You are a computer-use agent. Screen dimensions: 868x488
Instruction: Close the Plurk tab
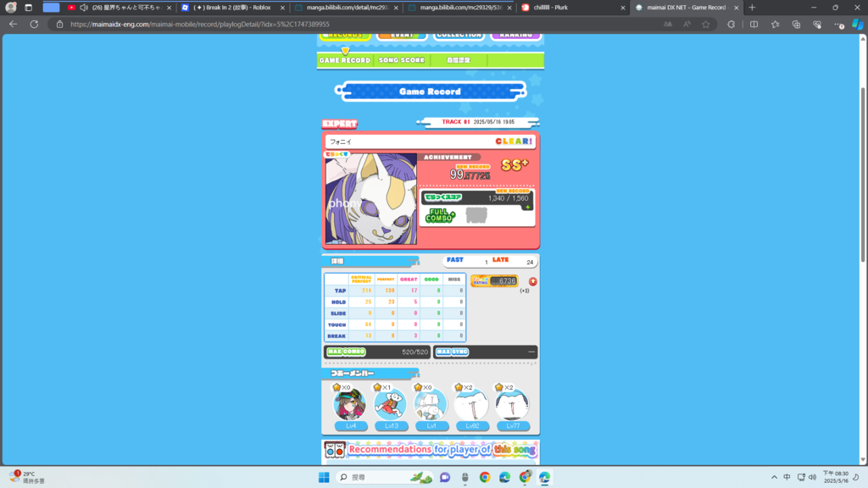pyautogui.click(x=623, y=8)
